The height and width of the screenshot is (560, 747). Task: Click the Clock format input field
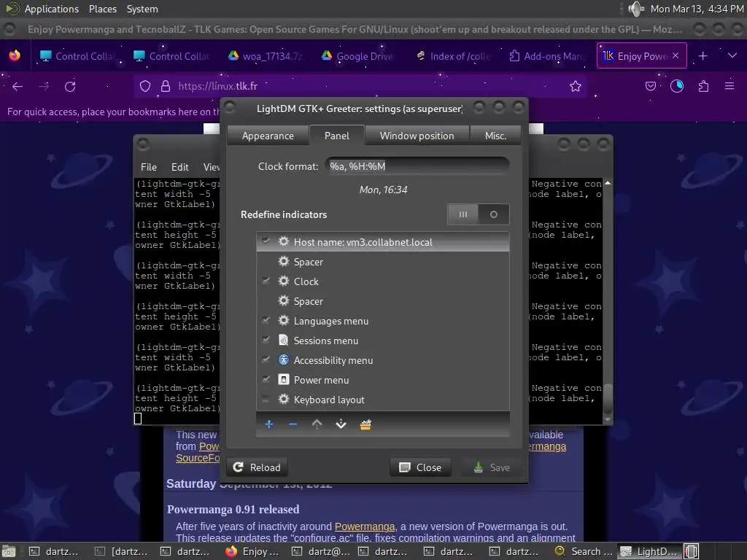click(418, 166)
